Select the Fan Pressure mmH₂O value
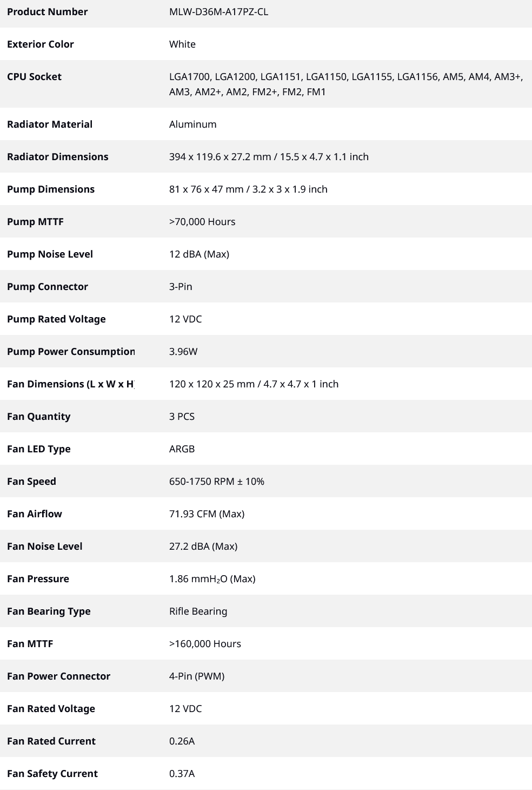Image resolution: width=532 pixels, height=790 pixels. [212, 578]
